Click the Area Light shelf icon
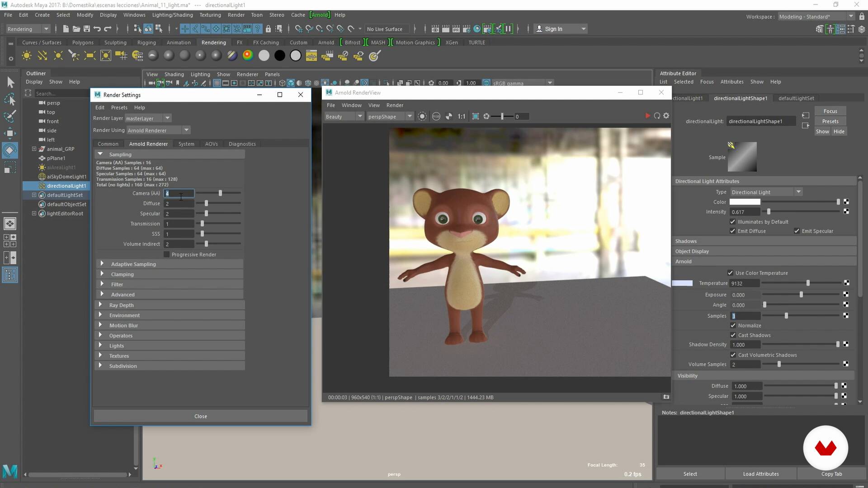This screenshot has height=488, width=868. [90, 56]
